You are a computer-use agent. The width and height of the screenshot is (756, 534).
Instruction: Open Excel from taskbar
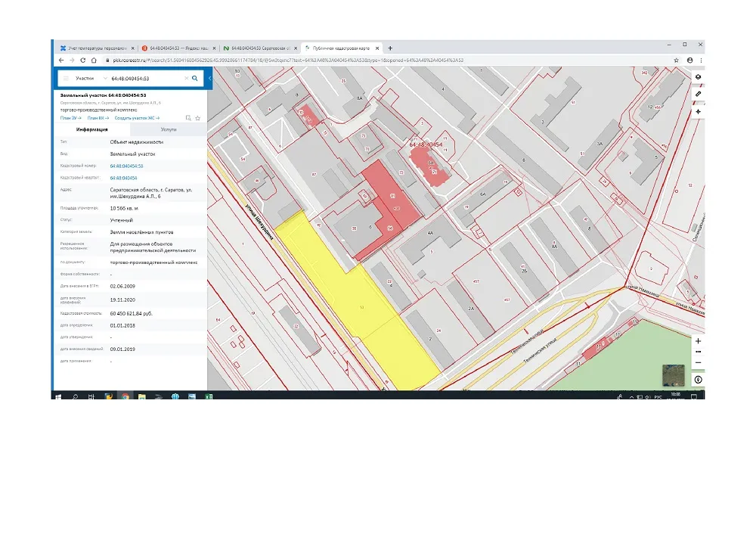coord(209,396)
